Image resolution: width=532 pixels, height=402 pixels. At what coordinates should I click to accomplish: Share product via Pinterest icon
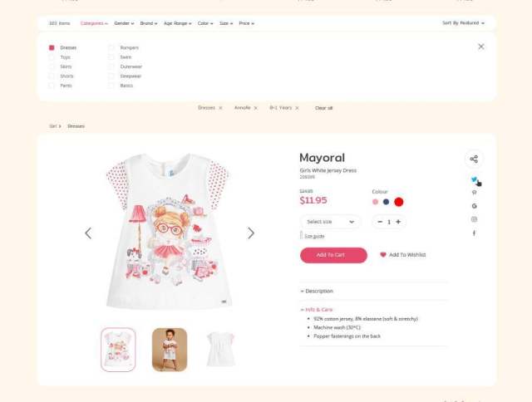point(474,193)
